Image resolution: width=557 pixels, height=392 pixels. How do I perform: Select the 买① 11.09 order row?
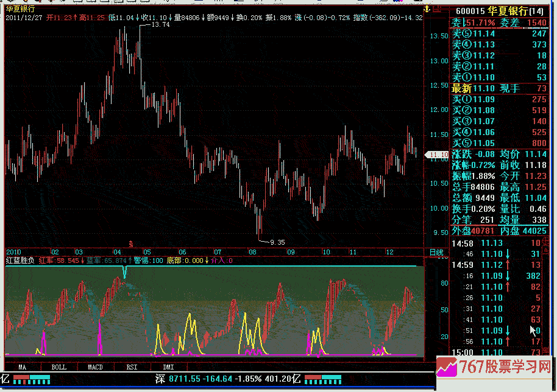coord(500,100)
